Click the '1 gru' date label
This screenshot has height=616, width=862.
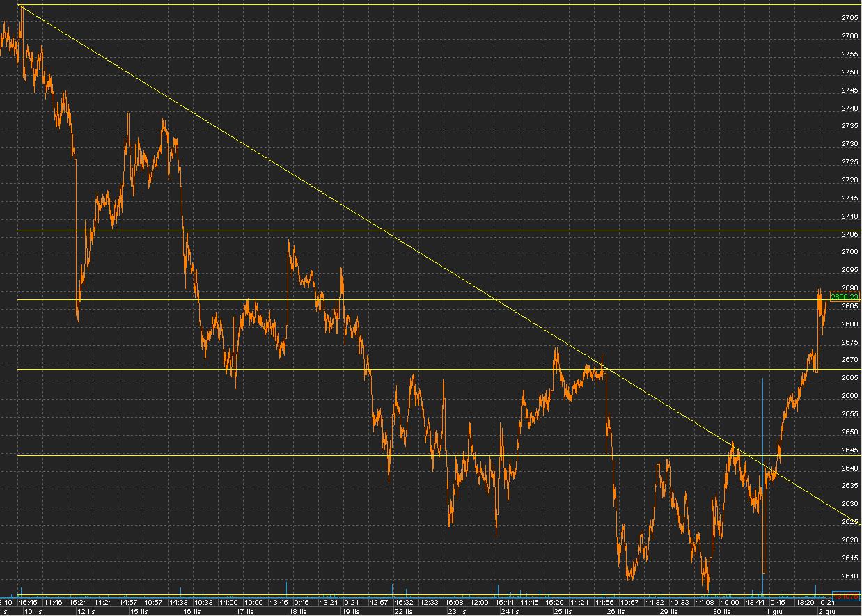point(774,611)
